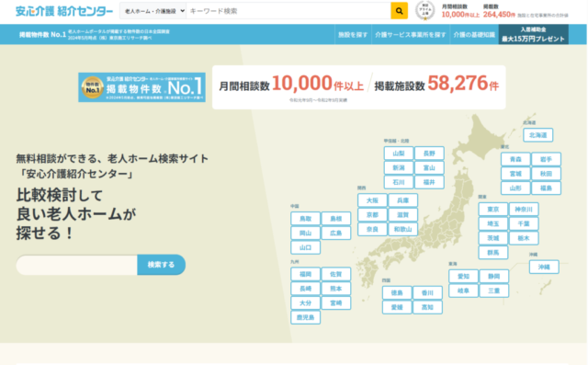Click the search field beside 検索する
Screen dimensions: 588x365
[77, 265]
